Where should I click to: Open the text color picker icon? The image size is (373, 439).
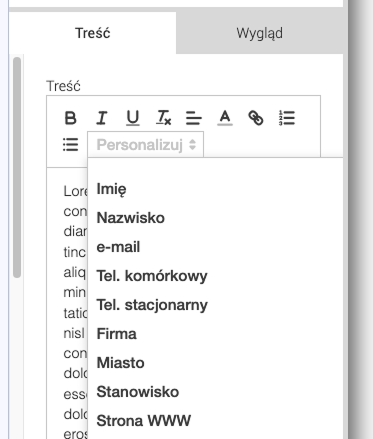coord(225,118)
